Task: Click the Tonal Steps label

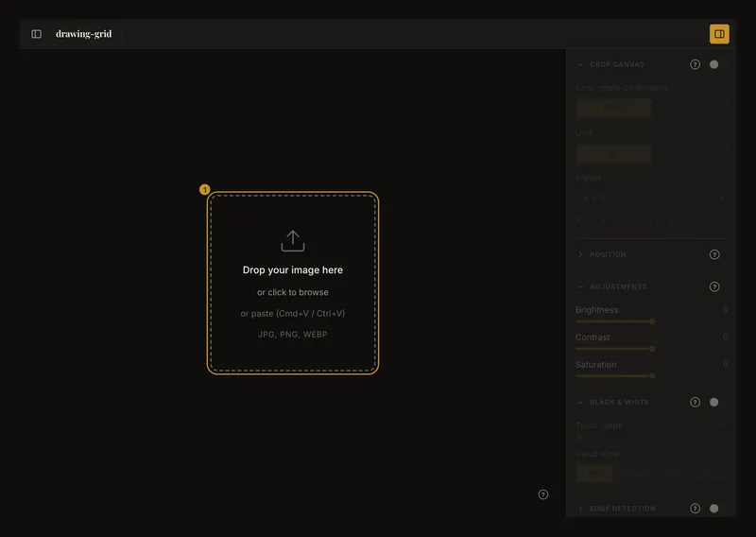Action: coord(599,425)
